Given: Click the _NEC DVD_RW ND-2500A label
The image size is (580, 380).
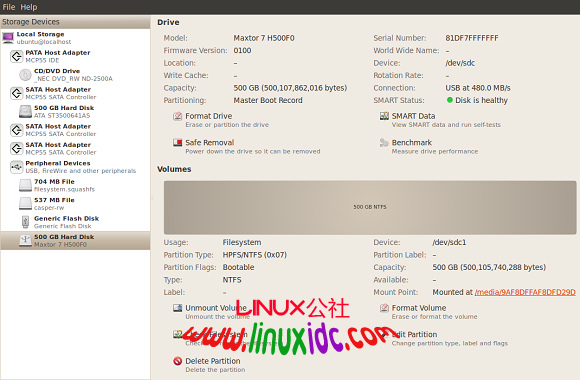Looking at the screenshot, I should pyautogui.click(x=73, y=78).
